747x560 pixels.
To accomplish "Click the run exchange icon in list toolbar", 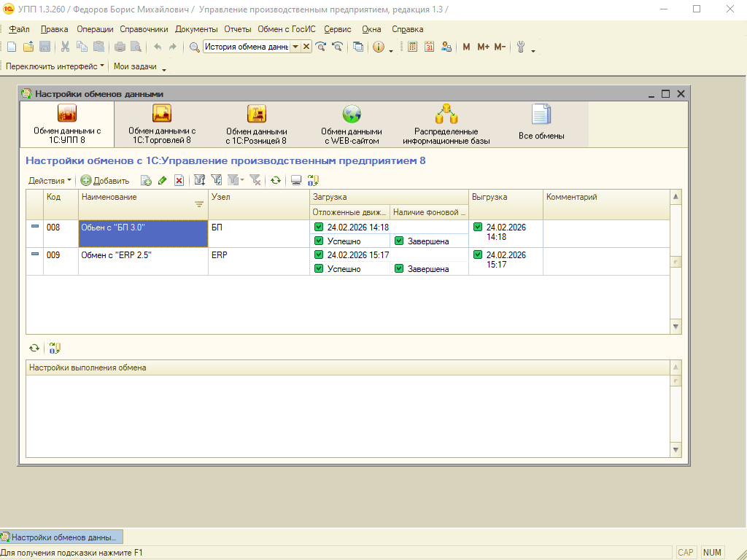I will (313, 181).
